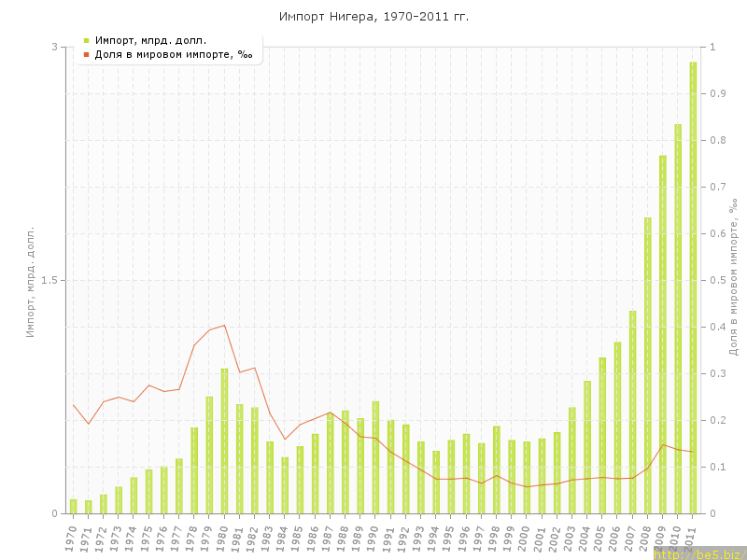Toggle the 'Импорт, млрд. долл.' legend series

click(150, 40)
